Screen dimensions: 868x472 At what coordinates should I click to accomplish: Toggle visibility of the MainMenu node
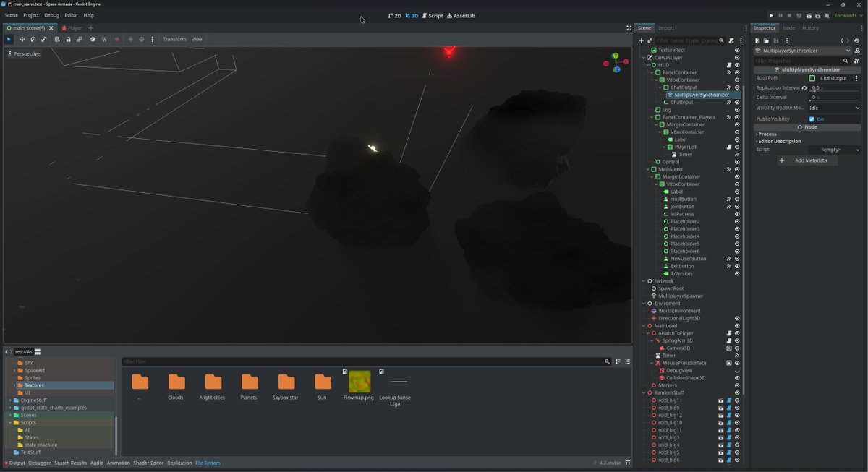point(737,169)
